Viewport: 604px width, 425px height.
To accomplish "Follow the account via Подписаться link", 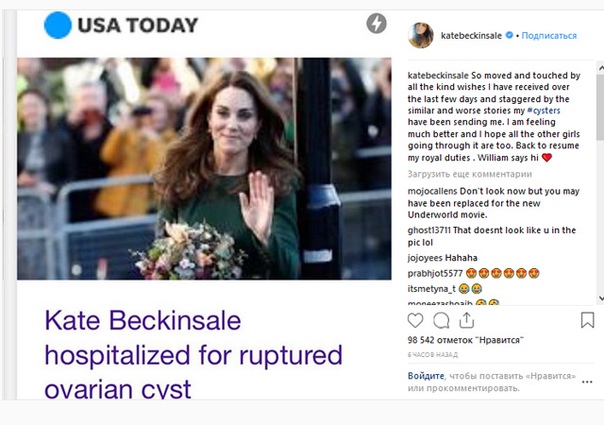I will [549, 35].
